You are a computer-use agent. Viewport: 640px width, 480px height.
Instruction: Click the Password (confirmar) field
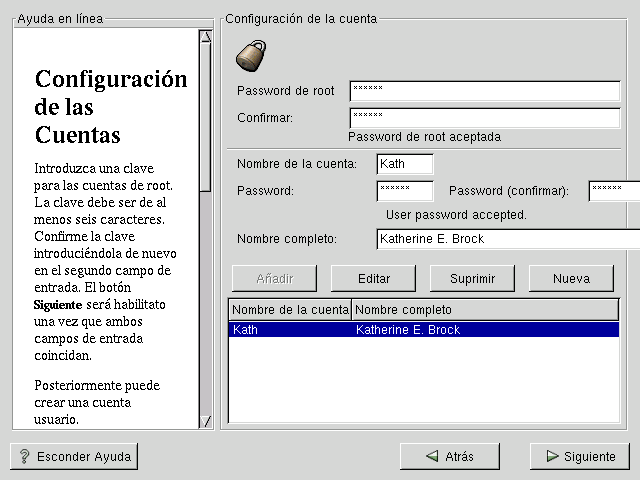(612, 191)
